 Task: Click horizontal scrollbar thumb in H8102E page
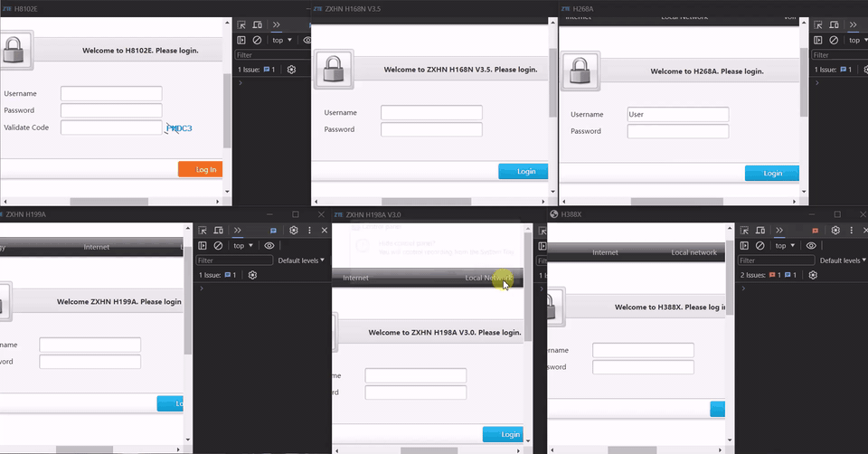(x=109, y=202)
